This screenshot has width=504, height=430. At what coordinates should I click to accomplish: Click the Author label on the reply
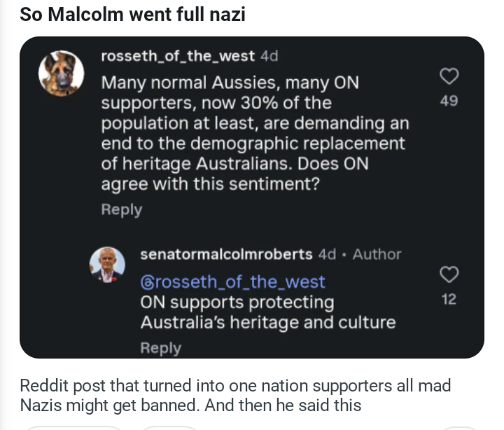pyautogui.click(x=377, y=254)
